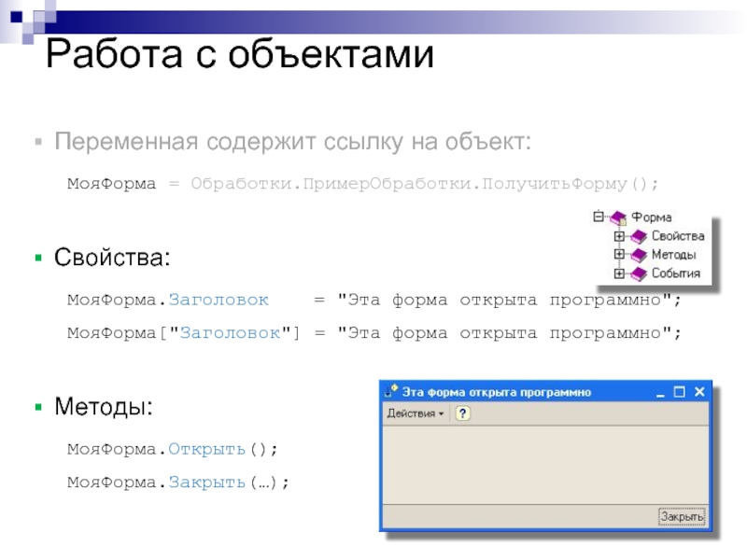Viewport: 747px width, 560px height.
Task: Select the Форма tree label
Action: click(x=651, y=217)
